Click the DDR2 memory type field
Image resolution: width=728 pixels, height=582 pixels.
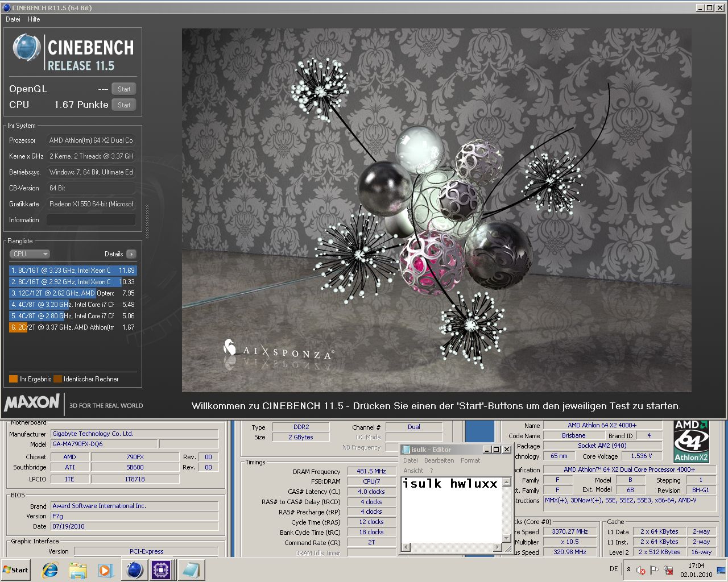click(301, 427)
